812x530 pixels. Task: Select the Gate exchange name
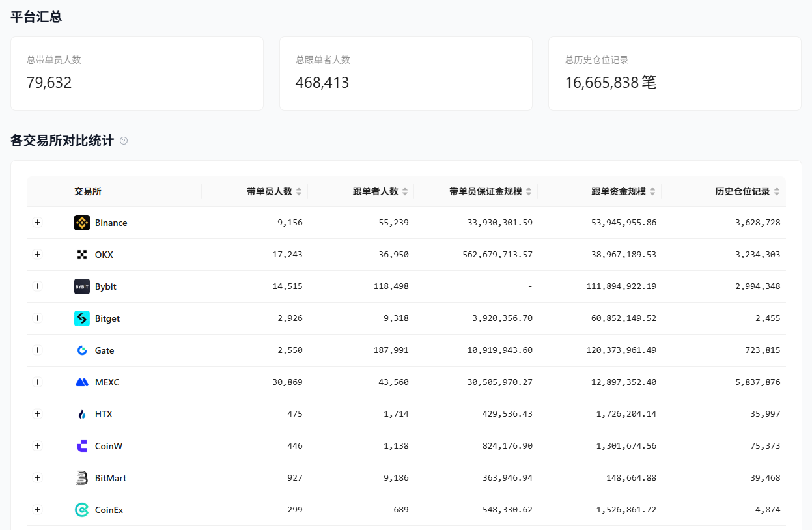[105, 350]
